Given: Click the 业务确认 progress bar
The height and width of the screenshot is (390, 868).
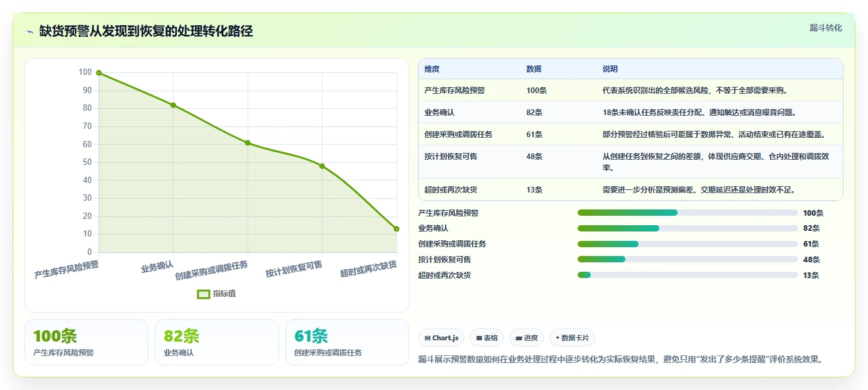Looking at the screenshot, I should pos(688,228).
